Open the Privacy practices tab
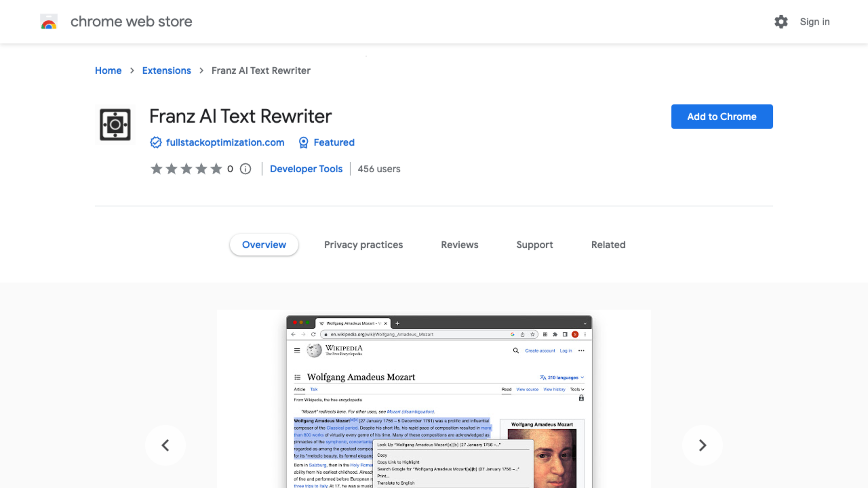The width and height of the screenshot is (868, 488). tap(363, 245)
